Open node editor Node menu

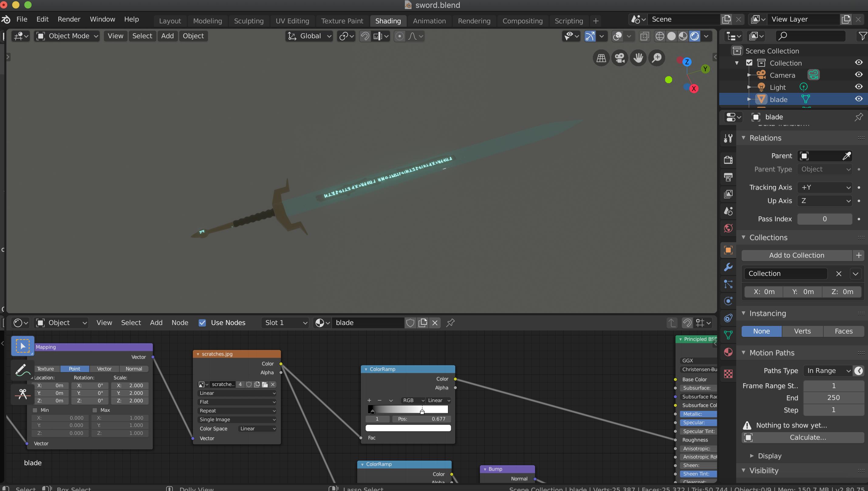[180, 323]
